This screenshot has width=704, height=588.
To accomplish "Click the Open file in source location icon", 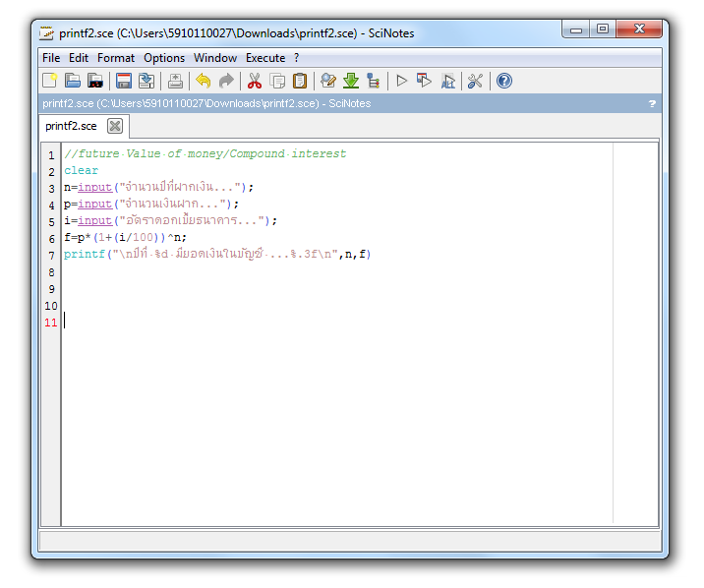I will click(x=95, y=81).
